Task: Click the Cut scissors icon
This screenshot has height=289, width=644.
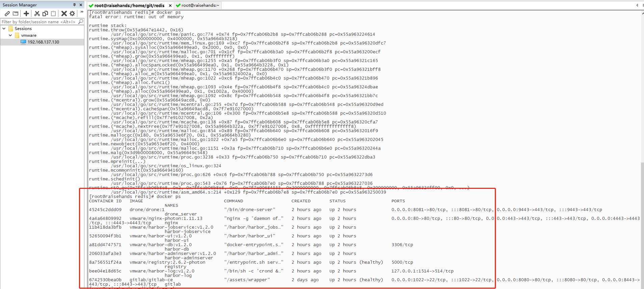Action: (37, 13)
